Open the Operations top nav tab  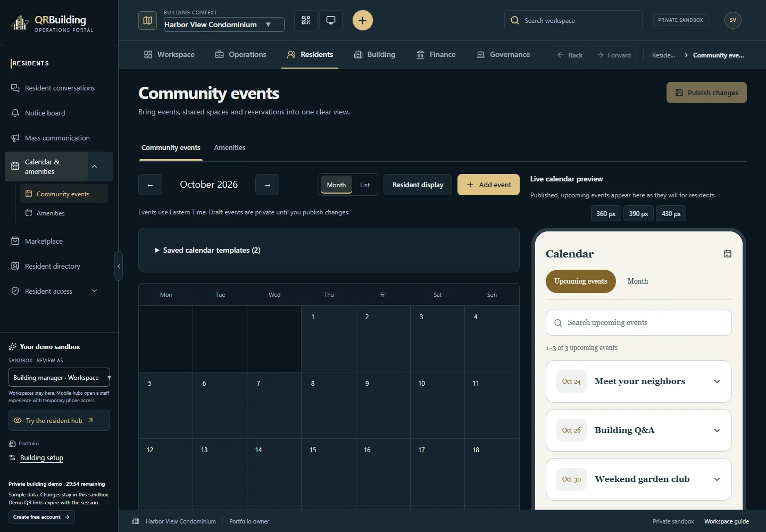coord(240,54)
